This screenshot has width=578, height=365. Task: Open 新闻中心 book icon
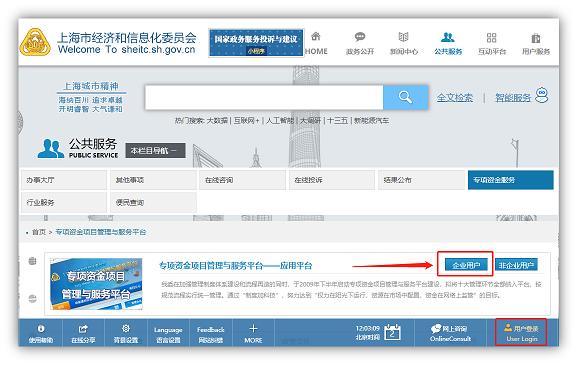pyautogui.click(x=404, y=37)
